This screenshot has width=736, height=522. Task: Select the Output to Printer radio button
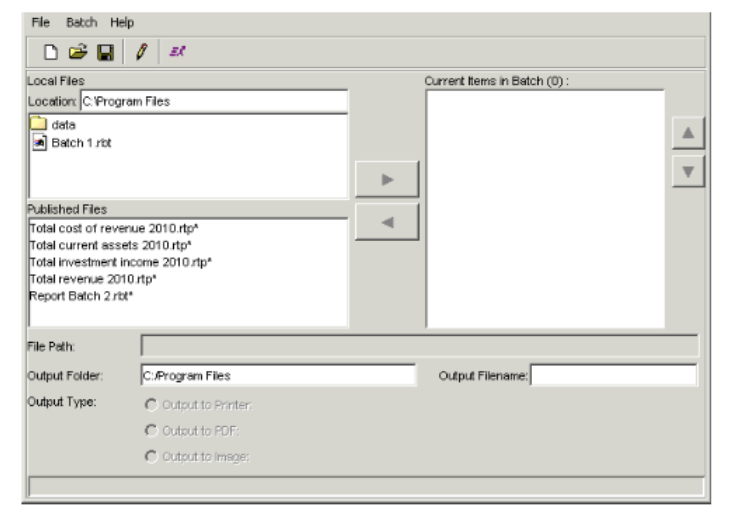(x=151, y=405)
